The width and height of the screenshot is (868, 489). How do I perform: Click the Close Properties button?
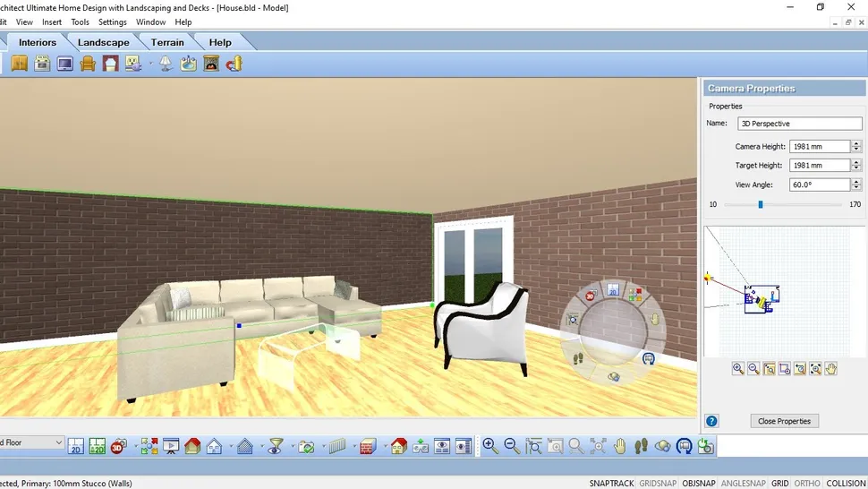pyautogui.click(x=784, y=421)
